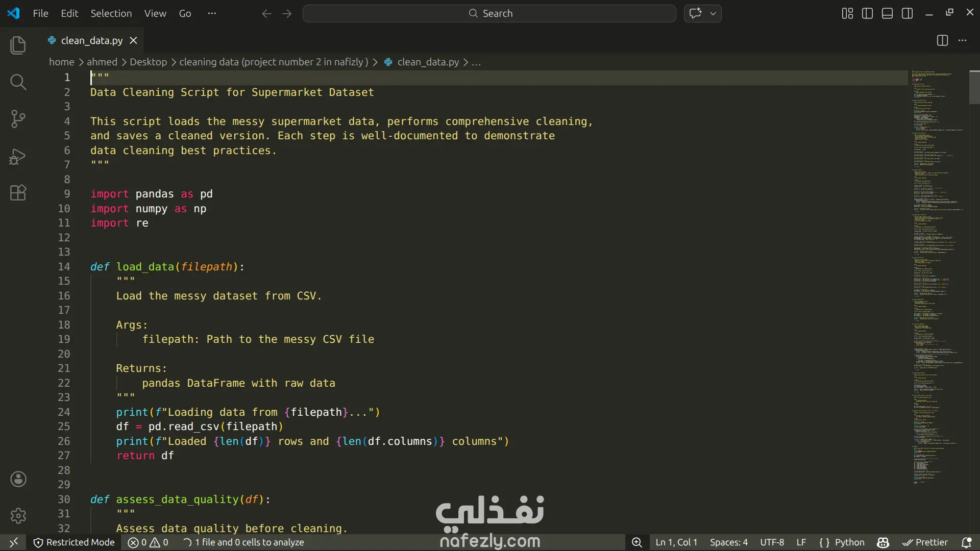Expand the chat dropdown arrow in title bar
The width and height of the screenshot is (980, 551).
pos(713,13)
